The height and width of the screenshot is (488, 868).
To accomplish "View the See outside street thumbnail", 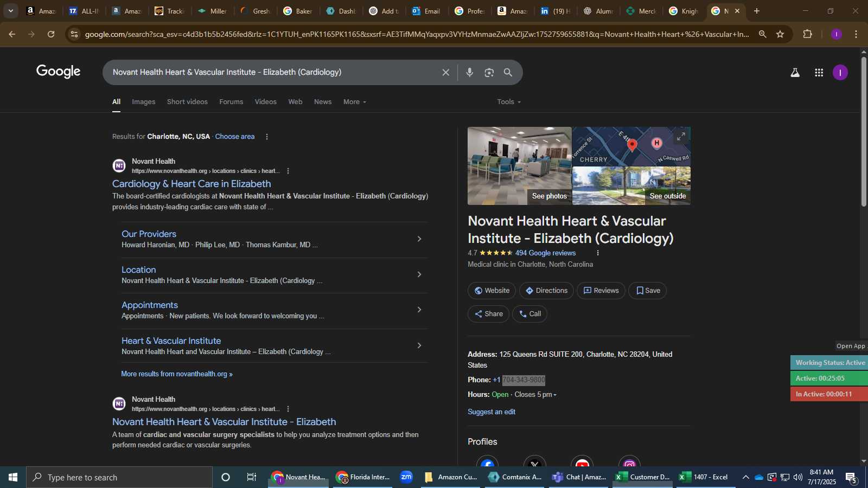I will pyautogui.click(x=631, y=186).
